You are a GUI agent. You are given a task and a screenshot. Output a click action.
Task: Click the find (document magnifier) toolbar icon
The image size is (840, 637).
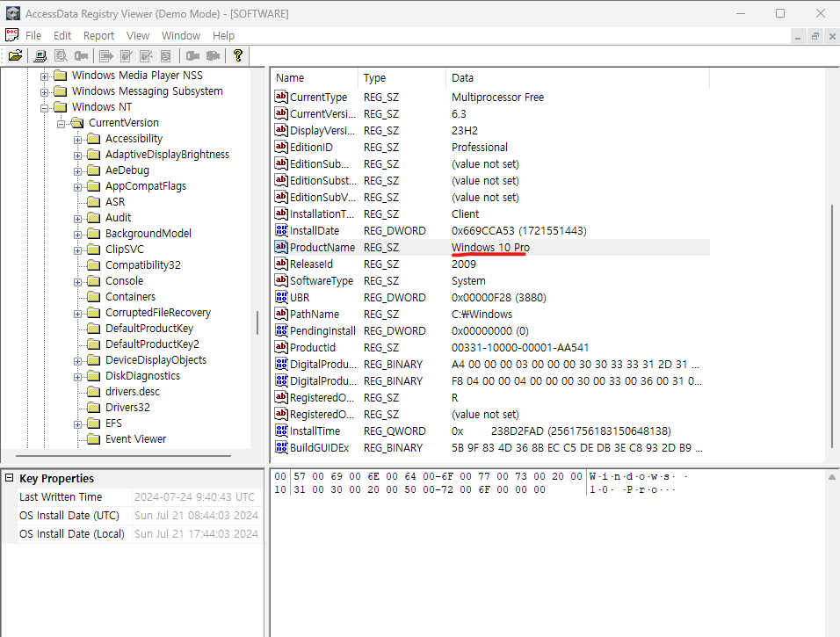pos(62,55)
